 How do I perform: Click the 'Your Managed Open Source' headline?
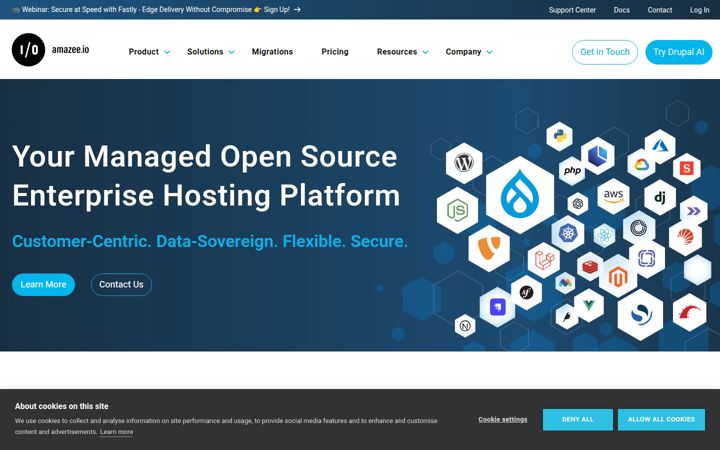[205, 157]
